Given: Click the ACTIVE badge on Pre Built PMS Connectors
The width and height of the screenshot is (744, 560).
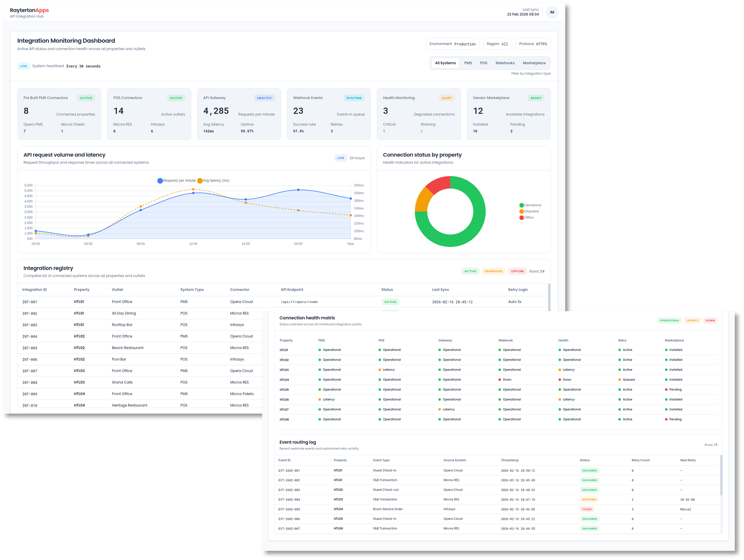Looking at the screenshot, I should pos(86,98).
